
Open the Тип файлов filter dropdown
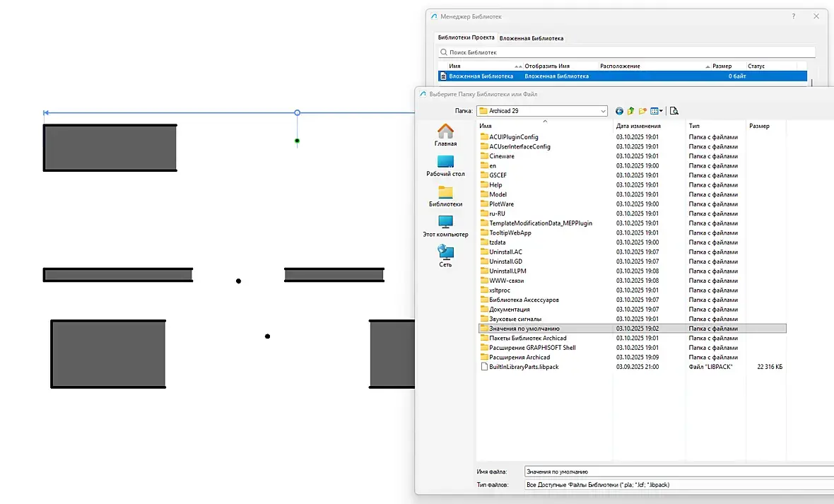tap(679, 485)
